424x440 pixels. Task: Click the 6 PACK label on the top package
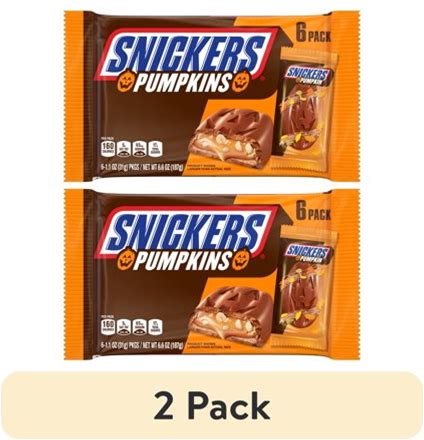(x=313, y=34)
